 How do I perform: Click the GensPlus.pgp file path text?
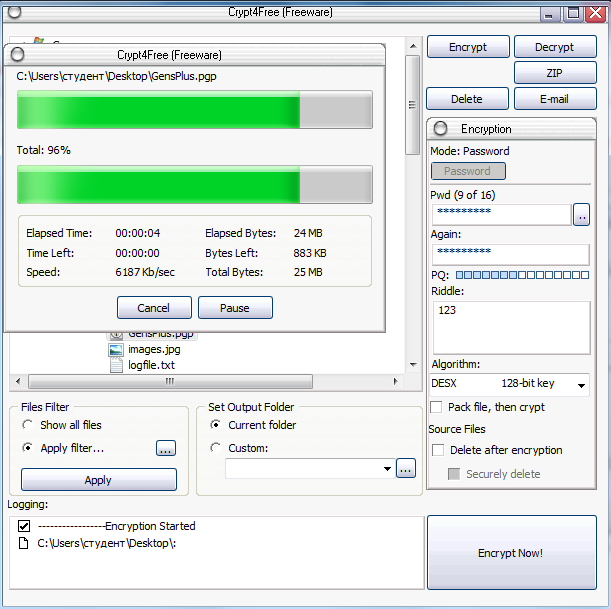117,76
